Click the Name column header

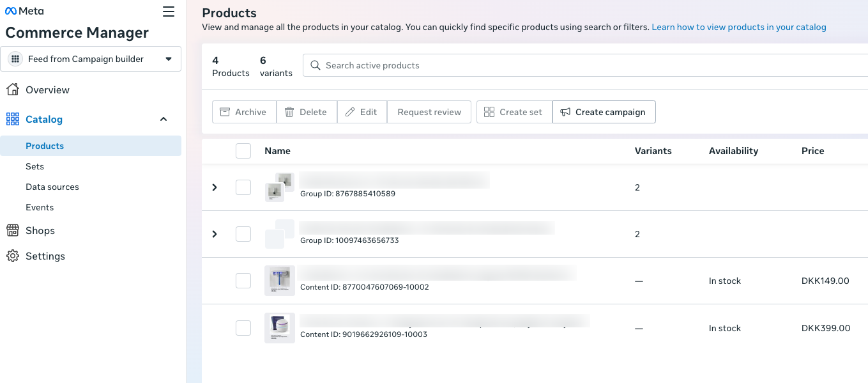pos(277,151)
